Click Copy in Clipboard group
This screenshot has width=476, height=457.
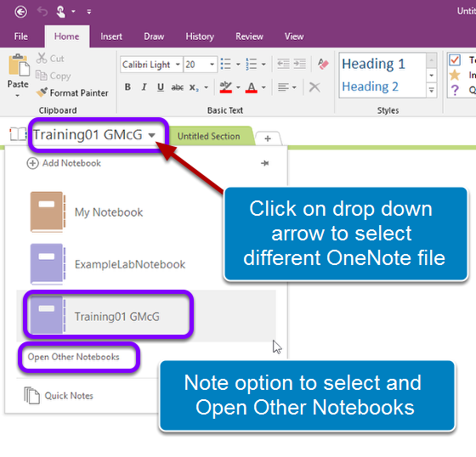tap(54, 76)
